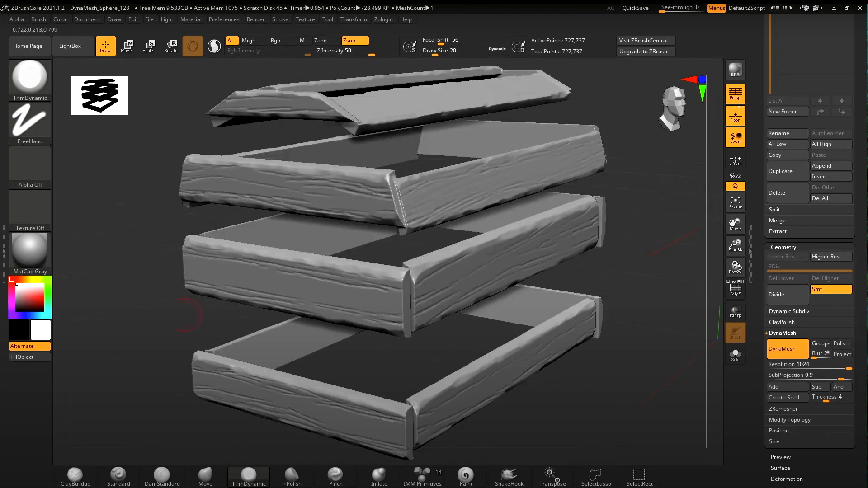Open the Zplugin menu

click(x=383, y=19)
